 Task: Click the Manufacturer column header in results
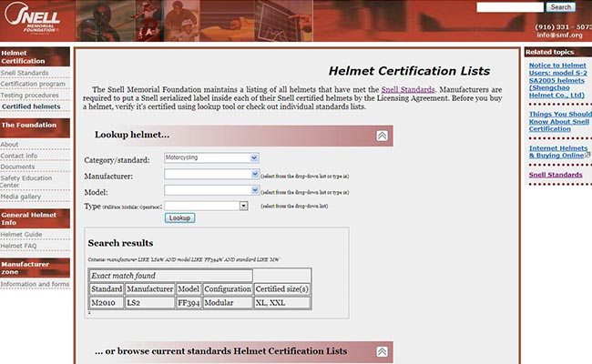pyautogui.click(x=150, y=289)
